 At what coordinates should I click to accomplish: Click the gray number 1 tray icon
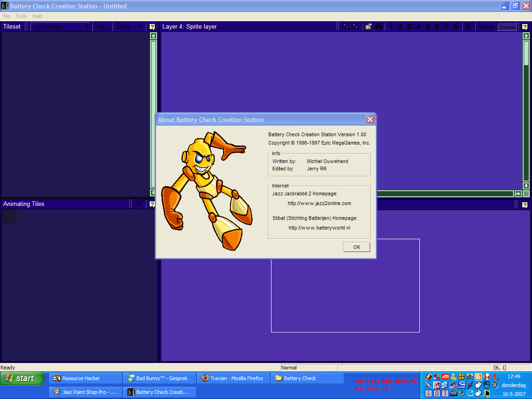point(445,393)
